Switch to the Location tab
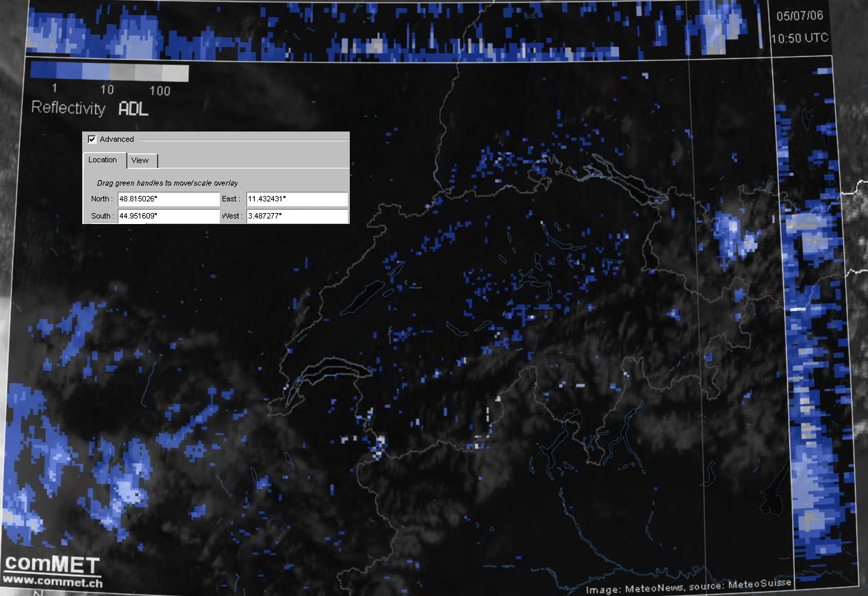 104,160
